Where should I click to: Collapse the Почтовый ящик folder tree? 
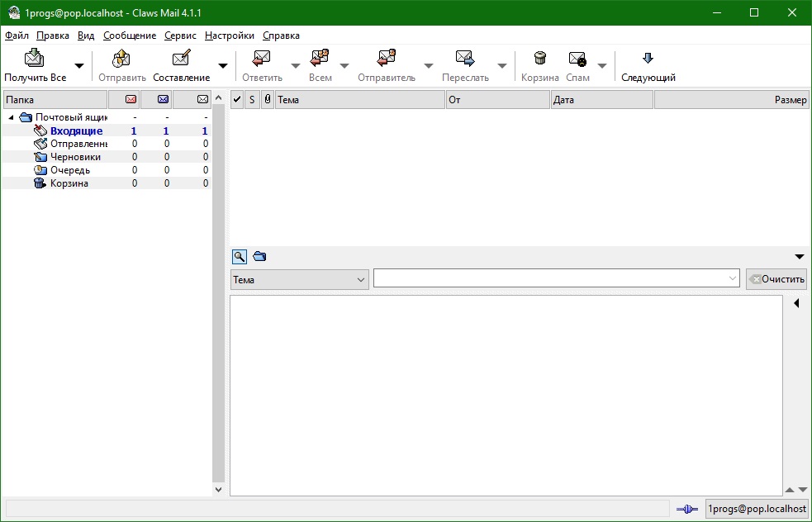pyautogui.click(x=12, y=117)
